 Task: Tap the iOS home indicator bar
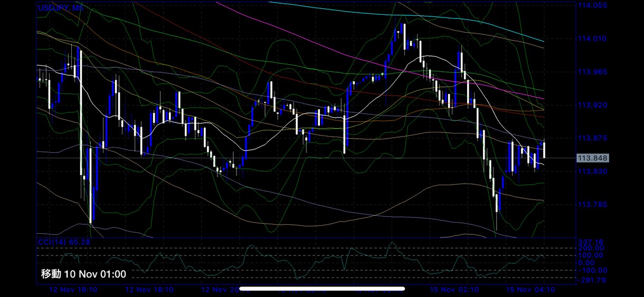point(322,289)
